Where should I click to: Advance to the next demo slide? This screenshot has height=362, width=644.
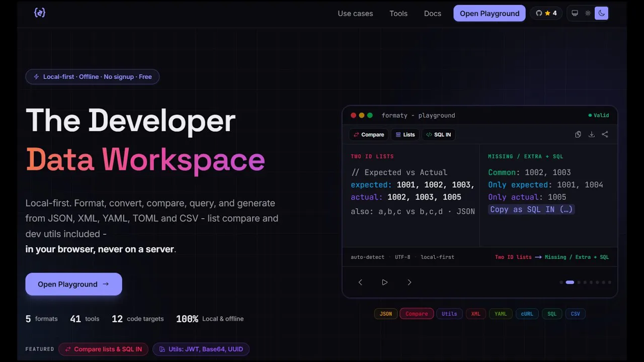[x=410, y=283]
